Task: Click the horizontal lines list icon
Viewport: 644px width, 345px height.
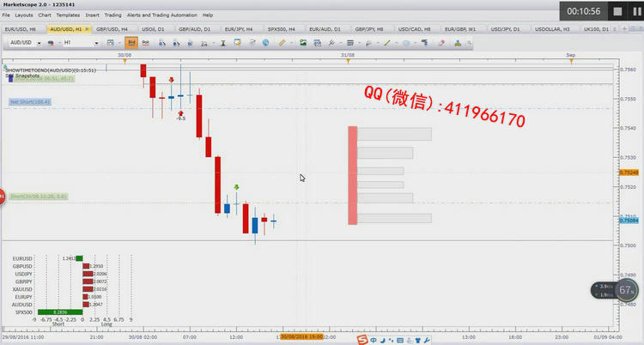Action: (350, 43)
